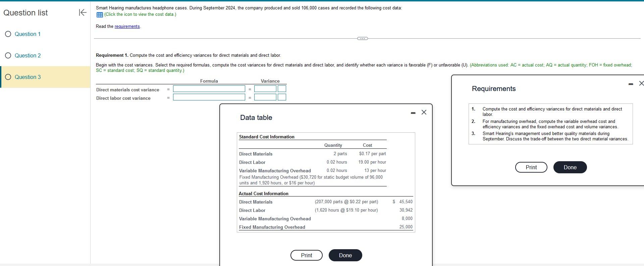
Task: Click the 'Requirement 1.' bold heading
Action: 112,55
